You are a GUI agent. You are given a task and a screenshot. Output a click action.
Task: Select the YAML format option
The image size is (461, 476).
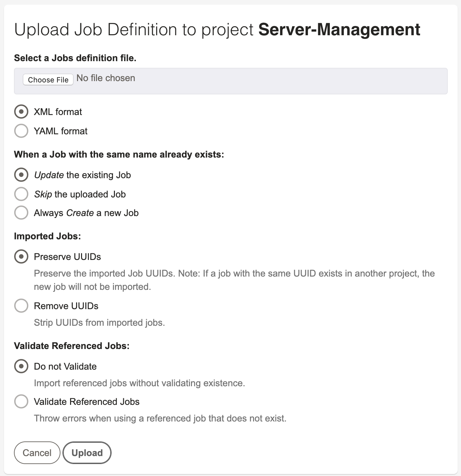(21, 131)
